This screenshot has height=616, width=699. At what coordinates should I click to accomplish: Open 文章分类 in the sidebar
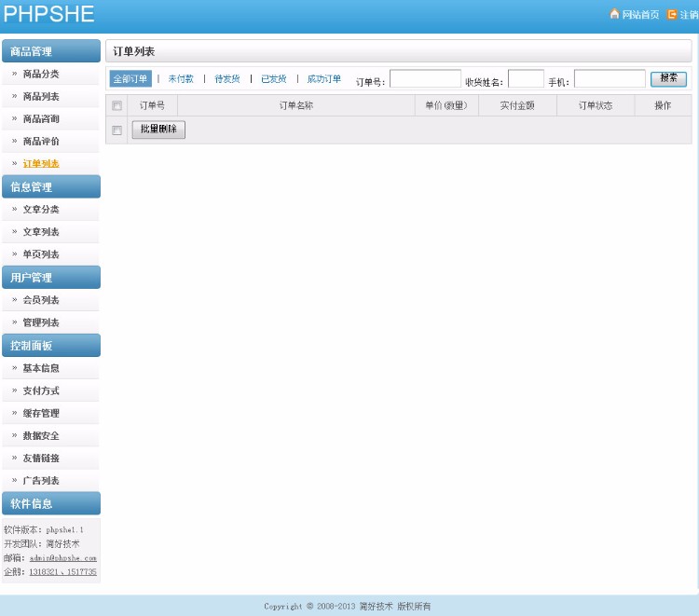(x=41, y=210)
